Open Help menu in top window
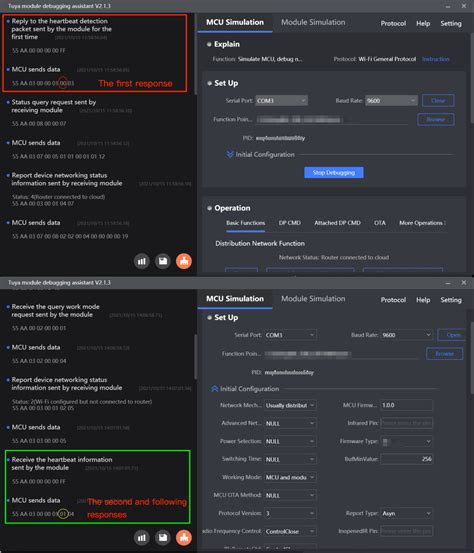474x553 pixels. (423, 23)
